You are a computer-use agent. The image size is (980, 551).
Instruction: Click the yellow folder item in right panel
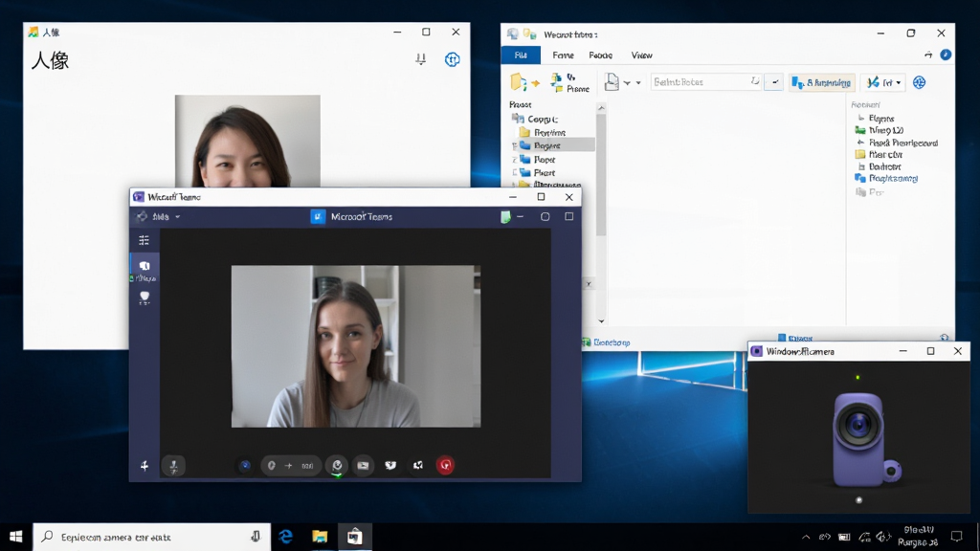[x=879, y=154]
